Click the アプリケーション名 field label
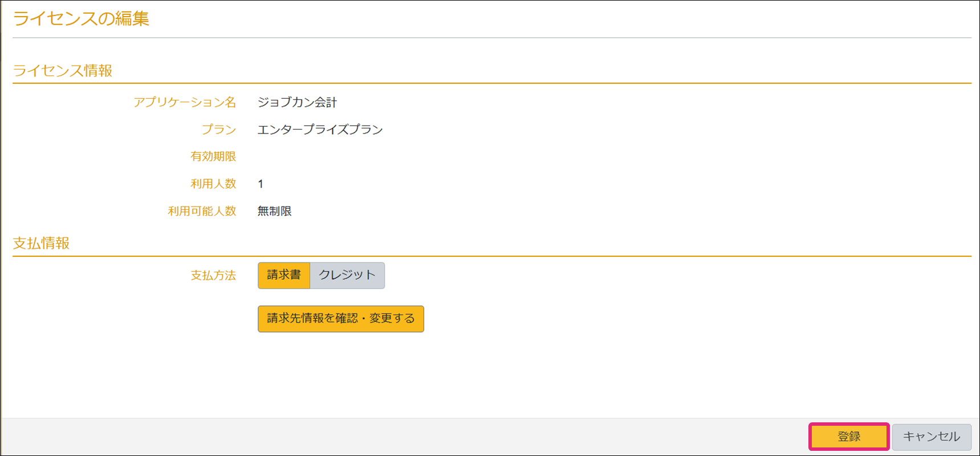 pyautogui.click(x=185, y=103)
